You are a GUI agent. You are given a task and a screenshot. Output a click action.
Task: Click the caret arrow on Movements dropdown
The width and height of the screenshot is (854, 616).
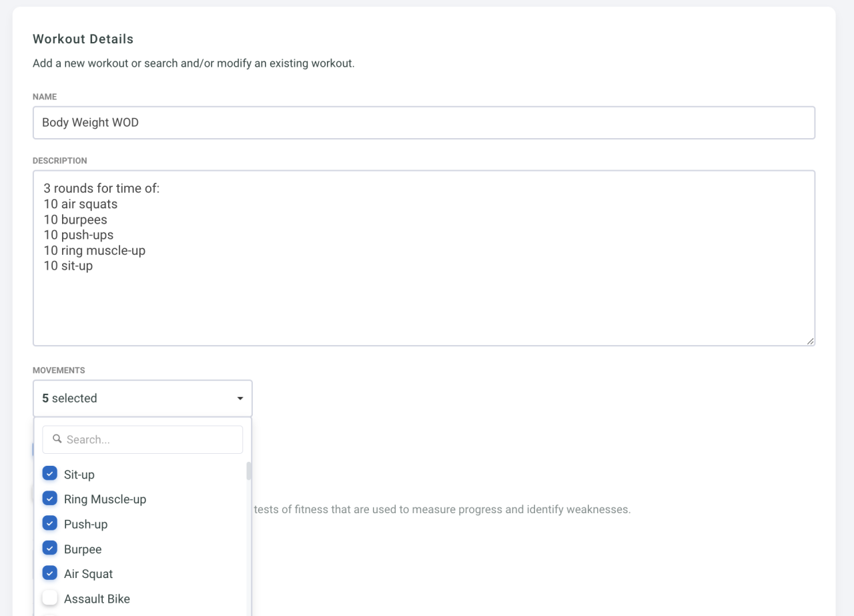240,398
